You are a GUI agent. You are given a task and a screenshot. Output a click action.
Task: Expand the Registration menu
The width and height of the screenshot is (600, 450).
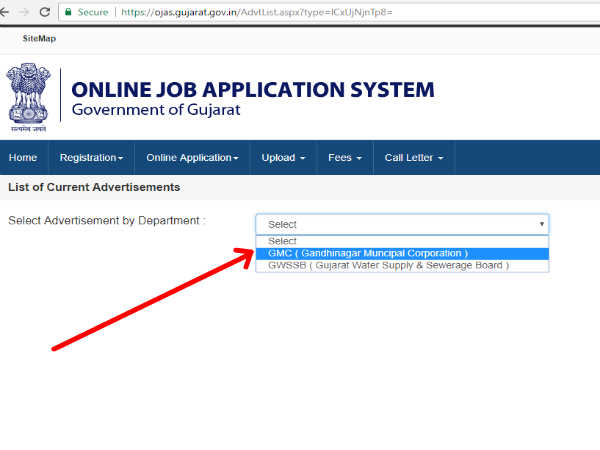[91, 158]
